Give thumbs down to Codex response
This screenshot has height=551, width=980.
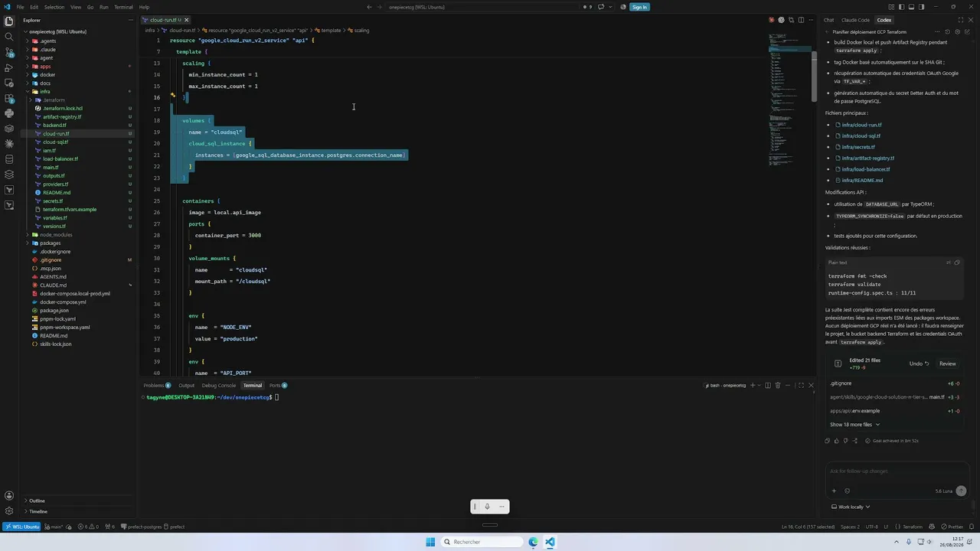click(845, 441)
